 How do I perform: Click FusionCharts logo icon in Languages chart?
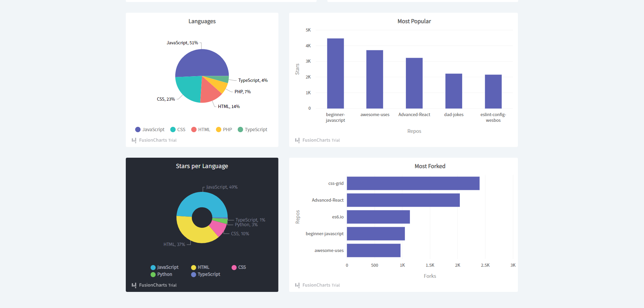(134, 140)
